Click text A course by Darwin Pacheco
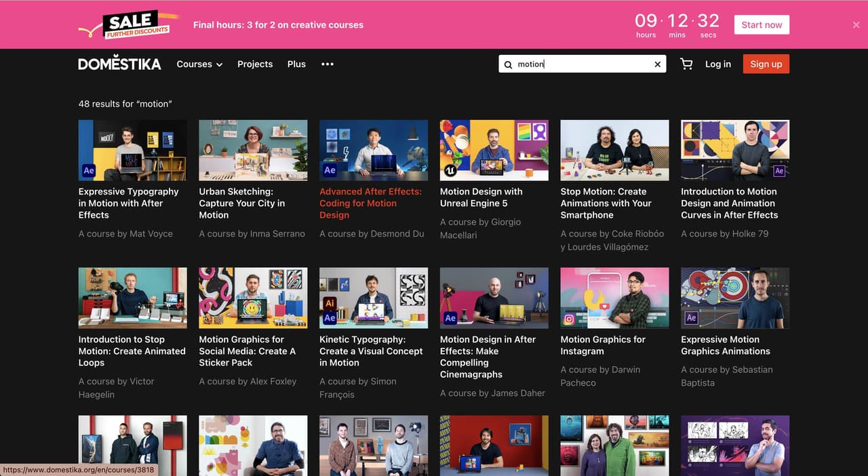Screen dimensions: 868x476 (601, 376)
